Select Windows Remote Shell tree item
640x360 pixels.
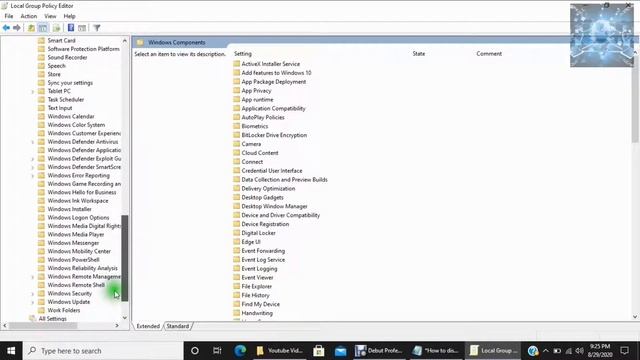pyautogui.click(x=76, y=285)
